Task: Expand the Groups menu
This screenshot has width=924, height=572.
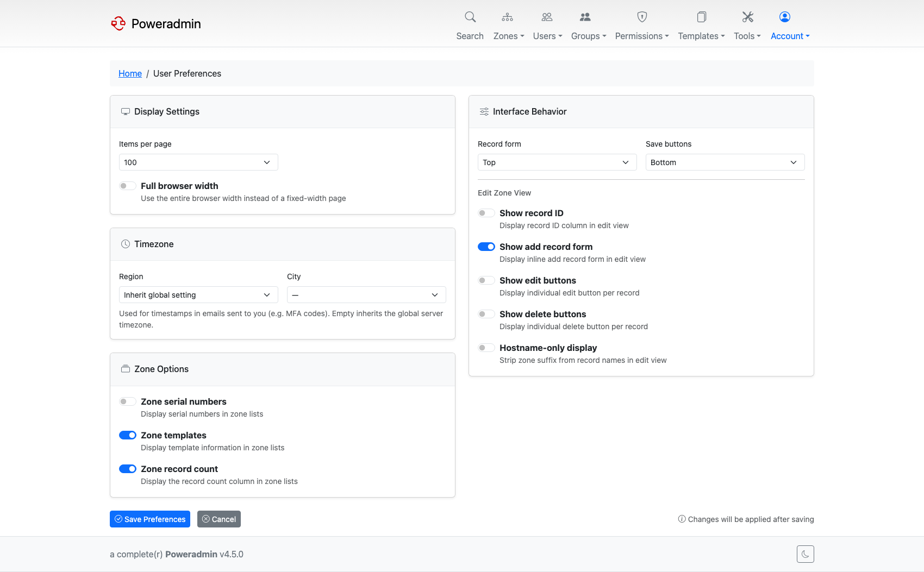Action: pyautogui.click(x=589, y=36)
